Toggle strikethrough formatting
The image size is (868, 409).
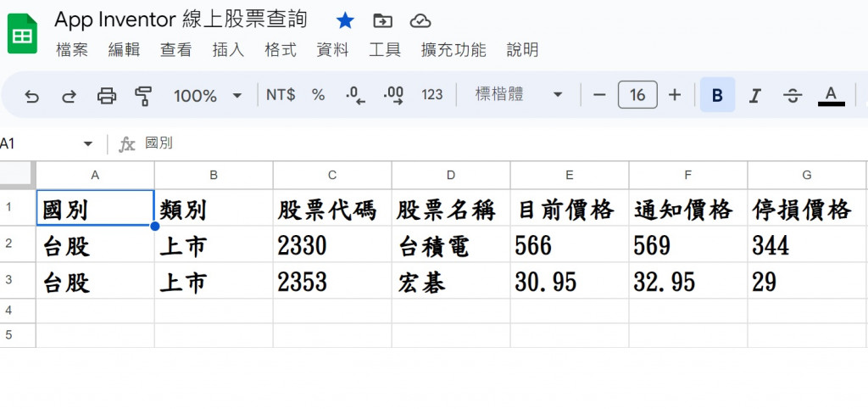(x=793, y=96)
